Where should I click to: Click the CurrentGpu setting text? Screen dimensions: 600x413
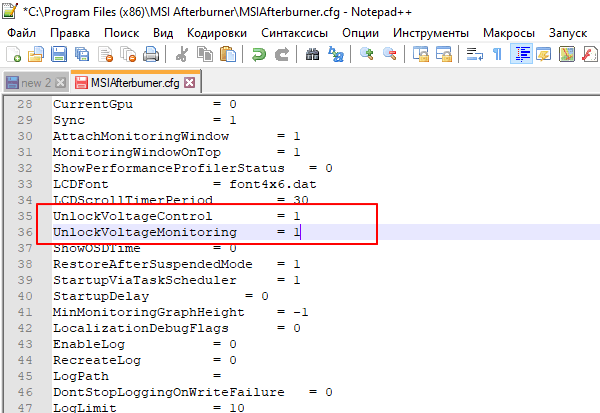pos(93,104)
